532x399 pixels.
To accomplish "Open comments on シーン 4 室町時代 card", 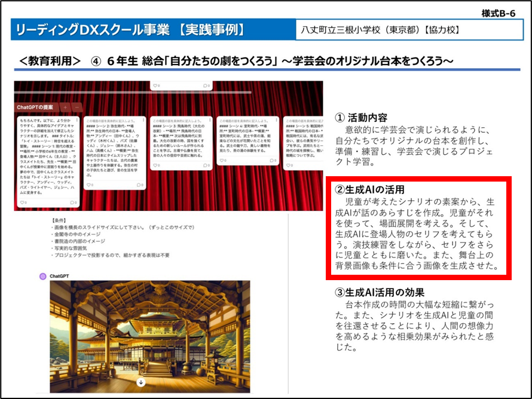I will [273, 160].
